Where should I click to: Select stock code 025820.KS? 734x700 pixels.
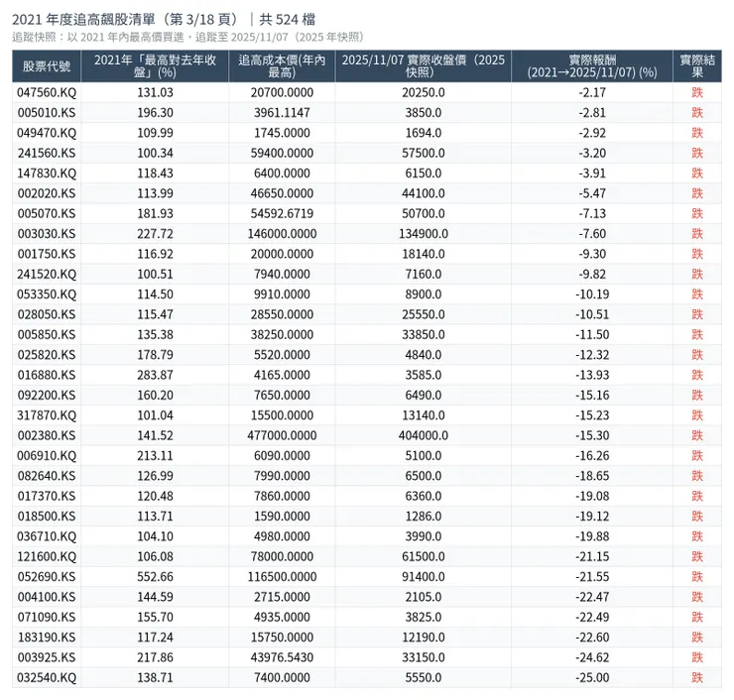point(47,355)
